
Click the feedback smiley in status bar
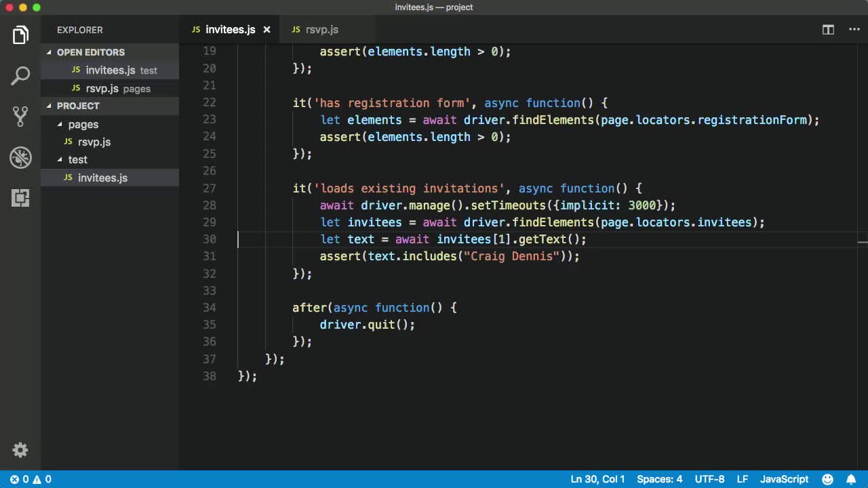point(827,479)
